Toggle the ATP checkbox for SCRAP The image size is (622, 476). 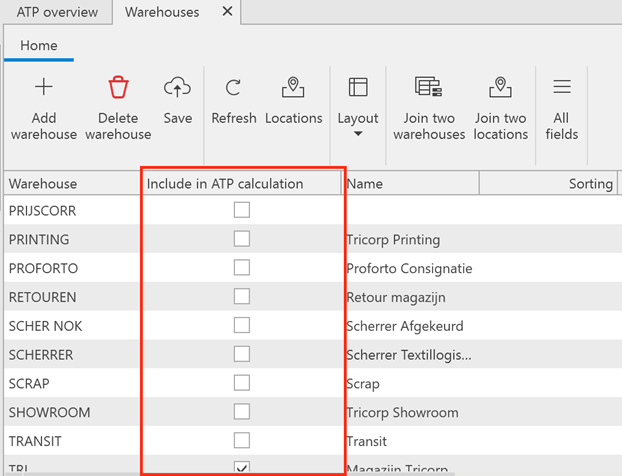242,383
